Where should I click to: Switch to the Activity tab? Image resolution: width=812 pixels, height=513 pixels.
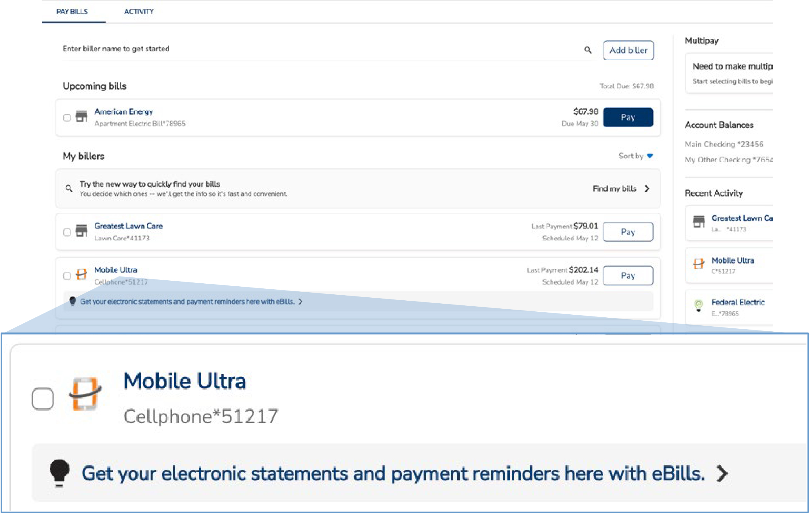coord(139,12)
